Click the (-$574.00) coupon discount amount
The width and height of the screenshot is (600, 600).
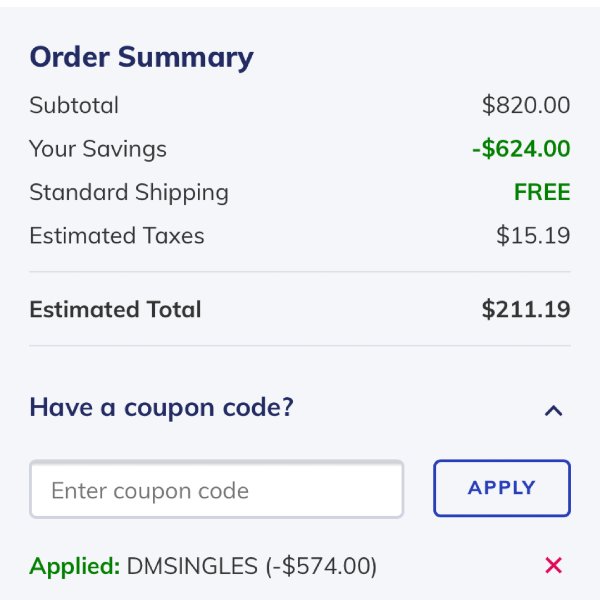[x=320, y=566]
